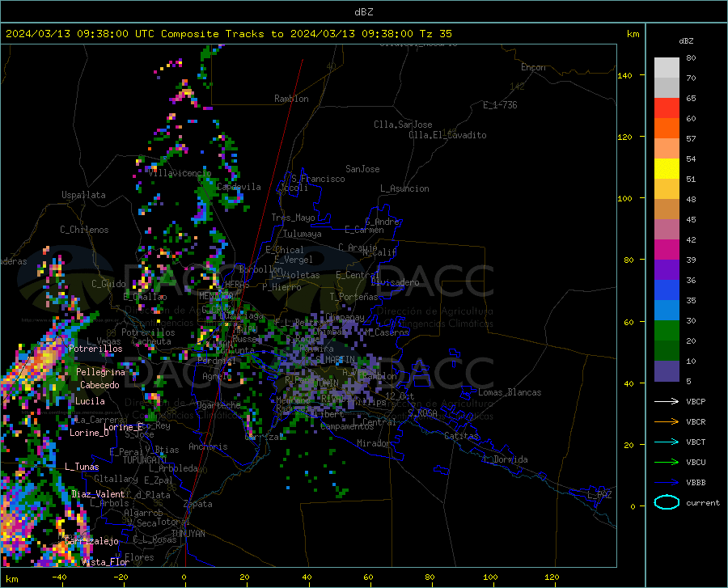Screen dimensions: 728x588
Task: Click the 140 km tick on vertical axis
Action: 625,76
